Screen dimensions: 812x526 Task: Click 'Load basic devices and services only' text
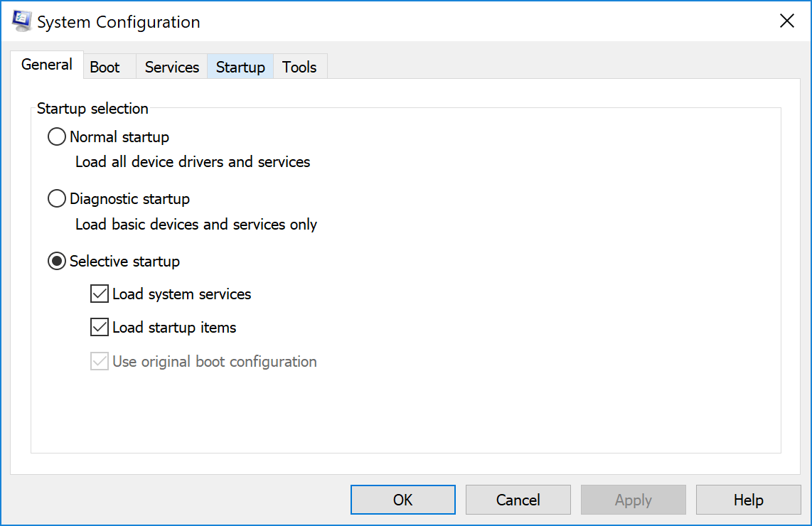tap(196, 225)
